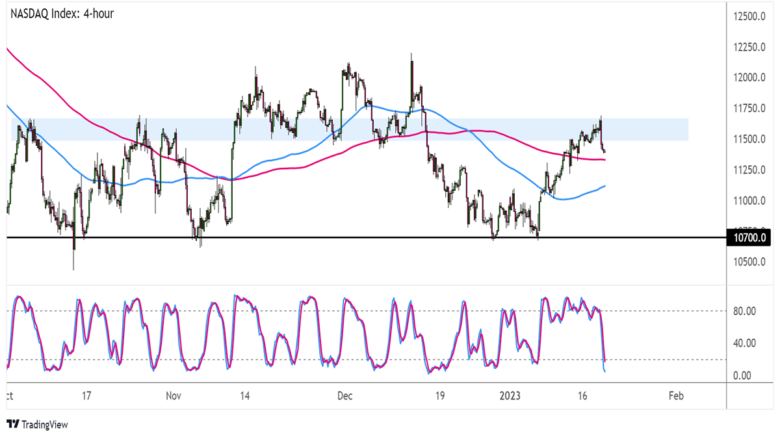Screen dimensions: 780x439
Task: Click the highlighted 10700.0 price label
Action: click(x=748, y=238)
